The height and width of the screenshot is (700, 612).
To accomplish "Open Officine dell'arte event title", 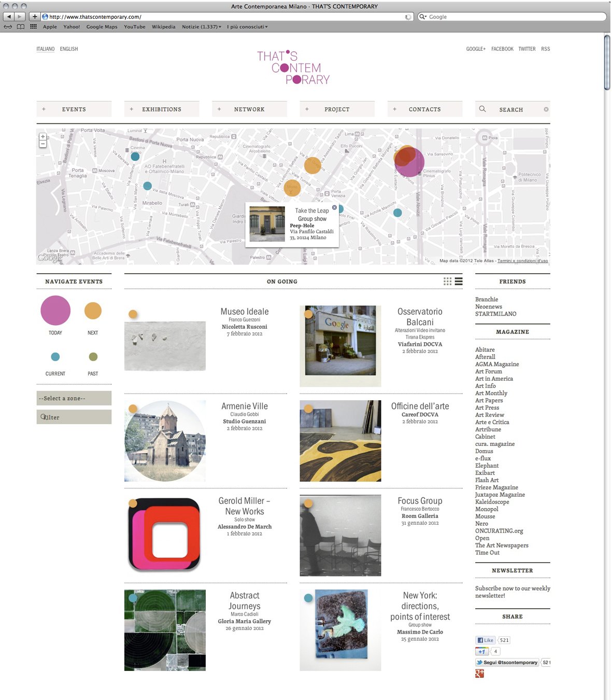I will coord(420,406).
